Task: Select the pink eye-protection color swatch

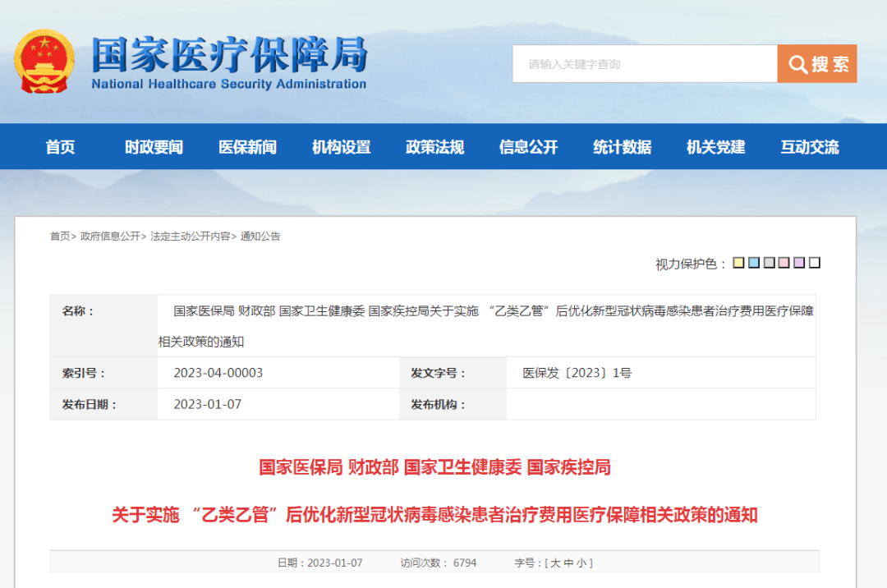Action: 784,262
